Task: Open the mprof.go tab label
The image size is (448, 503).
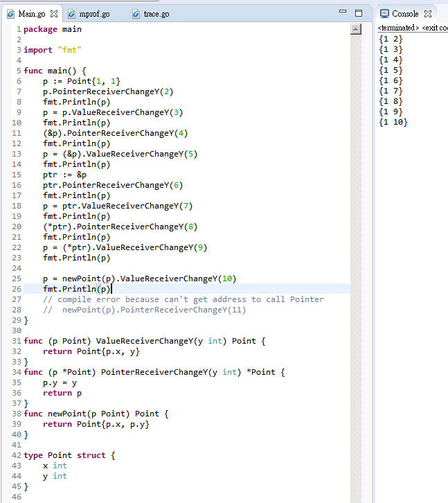Action: click(94, 14)
